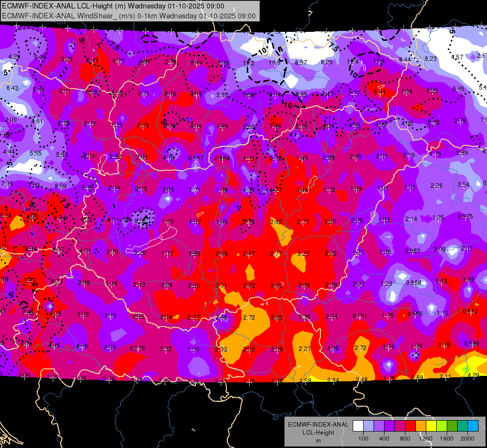
Task: Click the lime yellow-green legend swatch
Action: tap(442, 426)
